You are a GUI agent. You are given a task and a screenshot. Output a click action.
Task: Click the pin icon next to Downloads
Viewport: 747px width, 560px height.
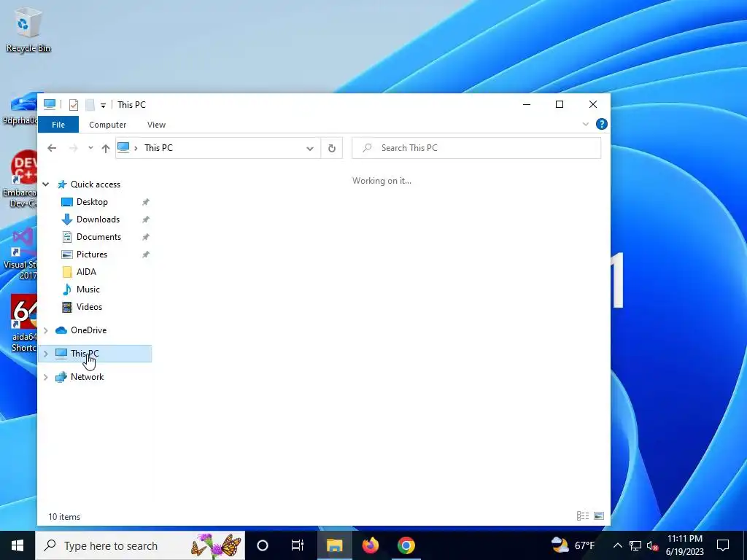(146, 219)
